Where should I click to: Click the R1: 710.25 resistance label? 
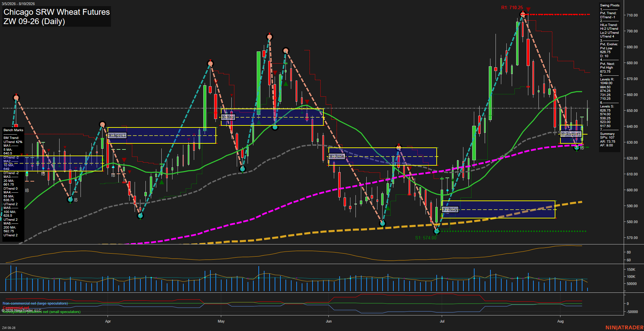512,7
